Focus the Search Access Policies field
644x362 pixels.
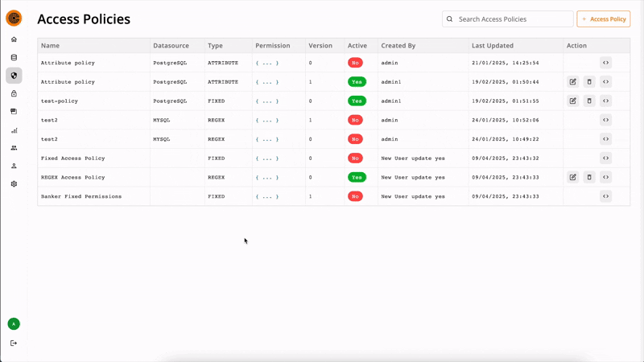click(508, 19)
